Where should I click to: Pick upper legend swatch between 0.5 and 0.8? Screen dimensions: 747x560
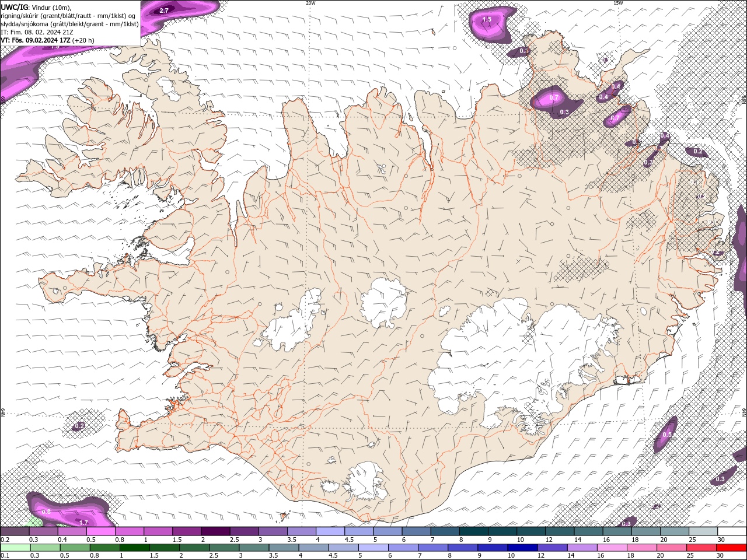[x=101, y=531]
